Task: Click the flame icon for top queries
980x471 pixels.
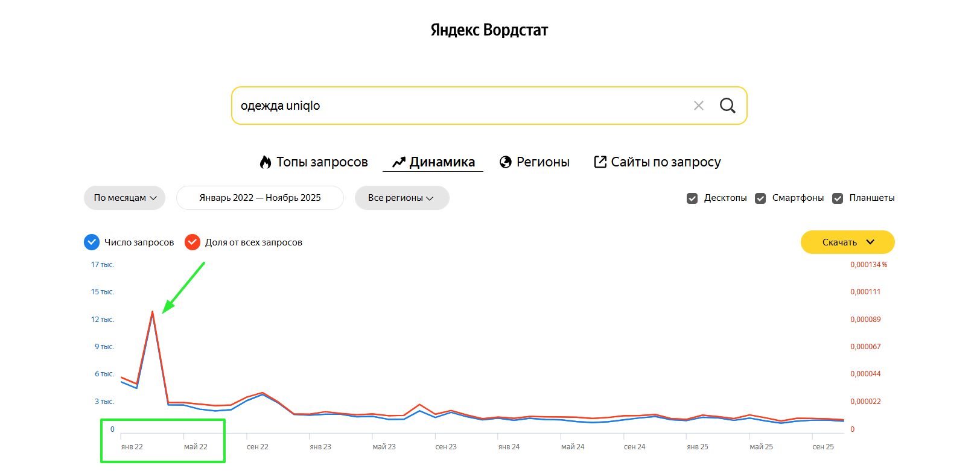Action: pos(266,162)
